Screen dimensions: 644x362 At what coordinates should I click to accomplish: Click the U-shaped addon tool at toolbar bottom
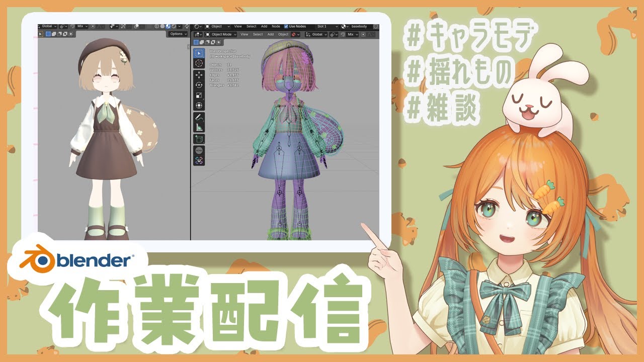[199, 161]
